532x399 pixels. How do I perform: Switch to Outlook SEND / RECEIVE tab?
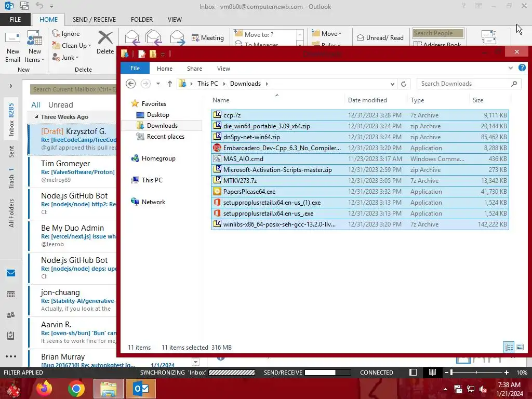click(94, 19)
